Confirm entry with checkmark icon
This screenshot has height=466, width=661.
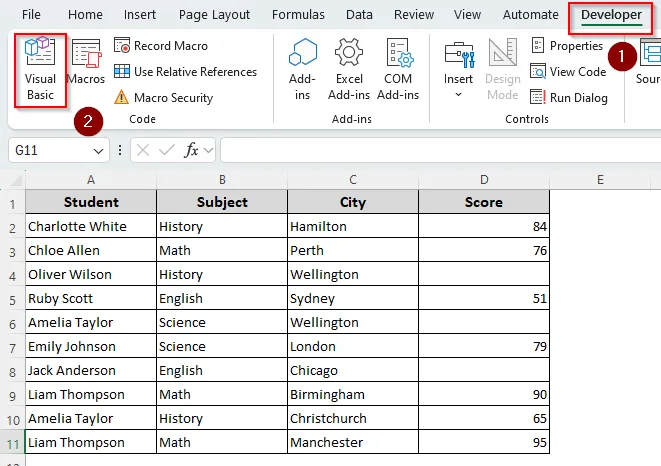(x=167, y=150)
